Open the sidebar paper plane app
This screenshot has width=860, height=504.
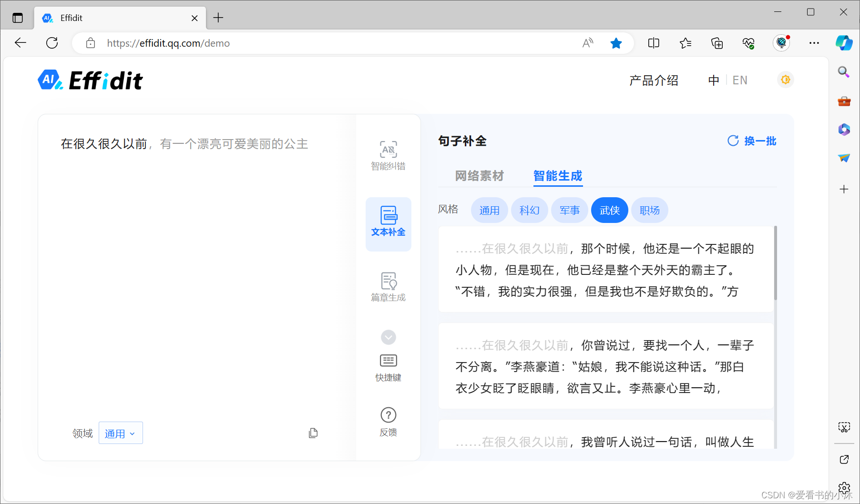click(844, 158)
